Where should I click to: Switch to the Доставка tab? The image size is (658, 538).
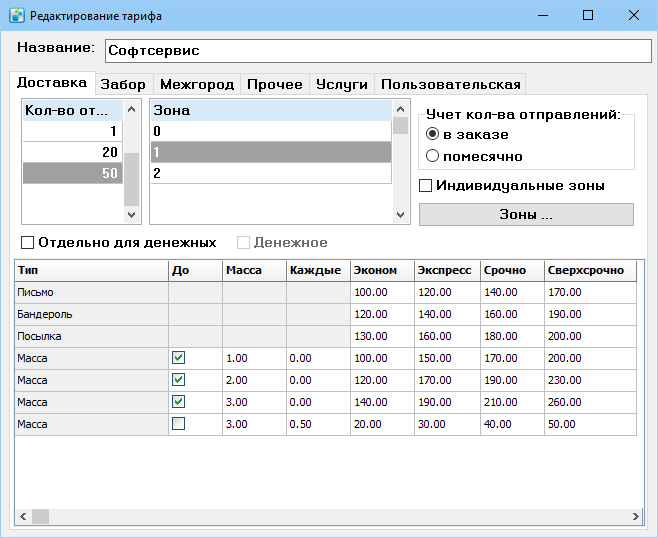coord(52,82)
